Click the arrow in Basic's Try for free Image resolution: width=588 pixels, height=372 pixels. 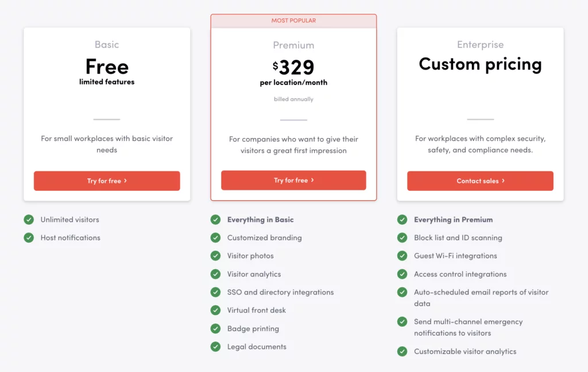(125, 181)
